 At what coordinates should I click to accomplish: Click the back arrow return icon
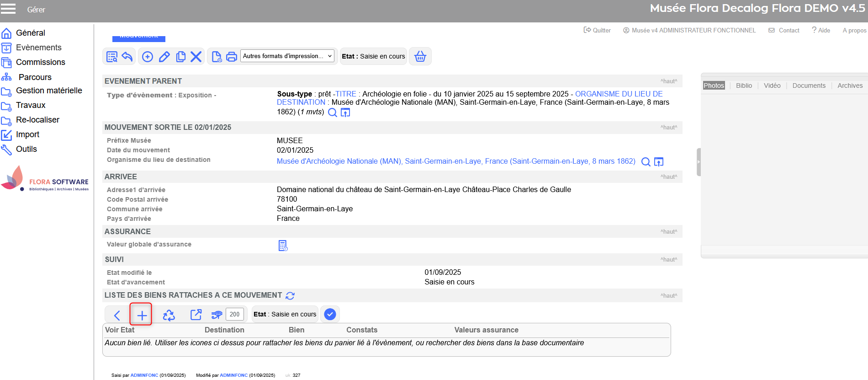127,57
